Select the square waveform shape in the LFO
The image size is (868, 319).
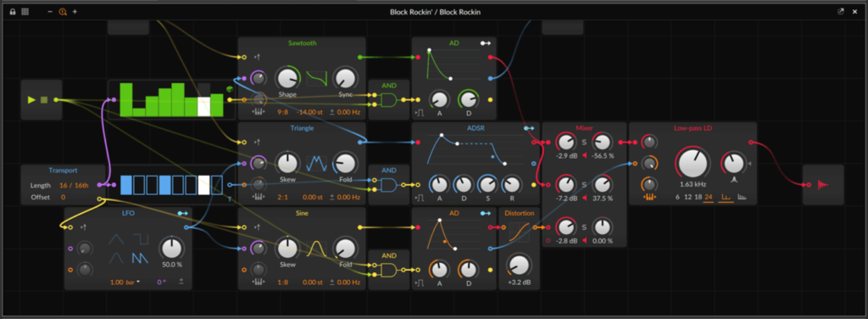pos(141,239)
